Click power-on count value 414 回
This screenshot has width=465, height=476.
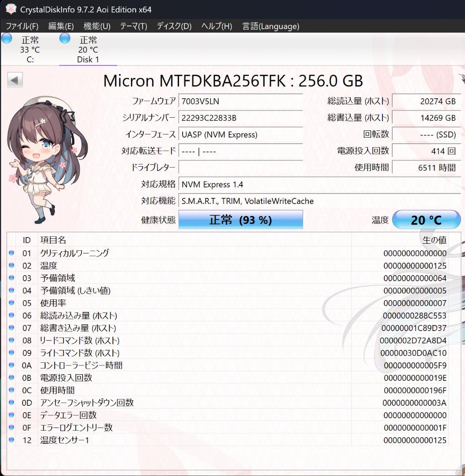[x=427, y=151]
